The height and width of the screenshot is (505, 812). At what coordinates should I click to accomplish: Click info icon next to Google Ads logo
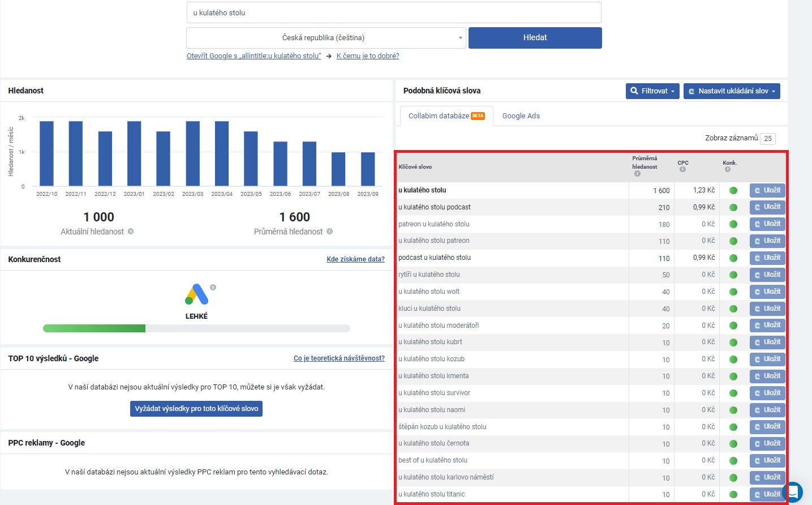213,288
